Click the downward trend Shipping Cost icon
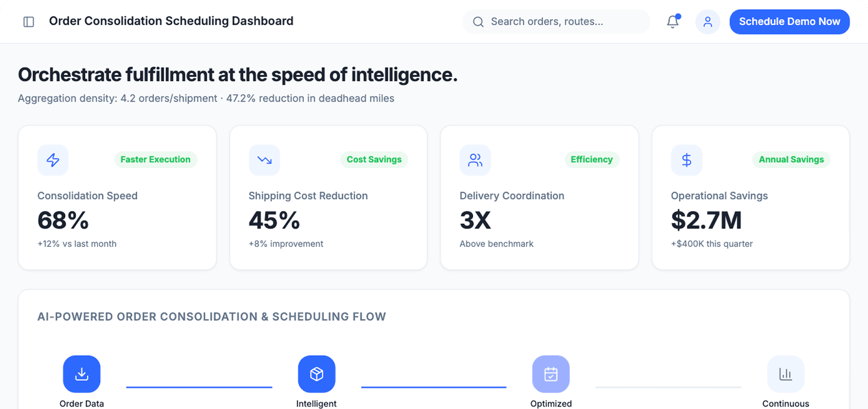868x409 pixels. (x=264, y=160)
